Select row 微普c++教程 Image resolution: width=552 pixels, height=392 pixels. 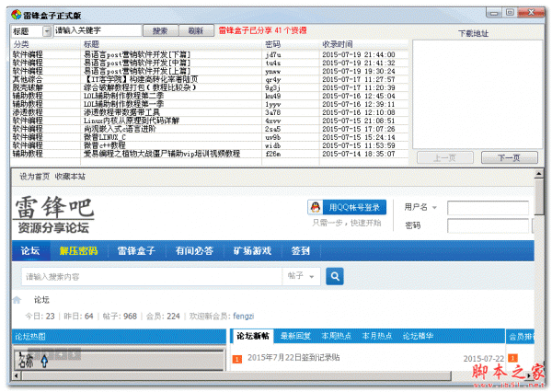click(210, 145)
